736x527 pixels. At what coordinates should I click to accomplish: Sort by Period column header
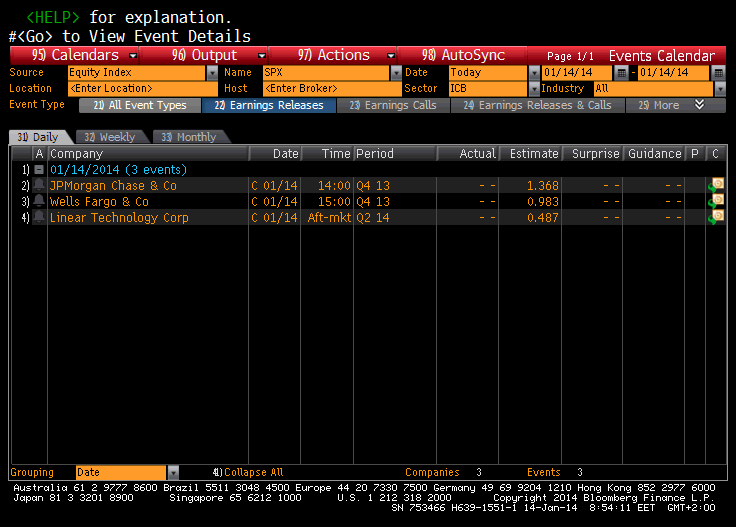[x=395, y=153]
